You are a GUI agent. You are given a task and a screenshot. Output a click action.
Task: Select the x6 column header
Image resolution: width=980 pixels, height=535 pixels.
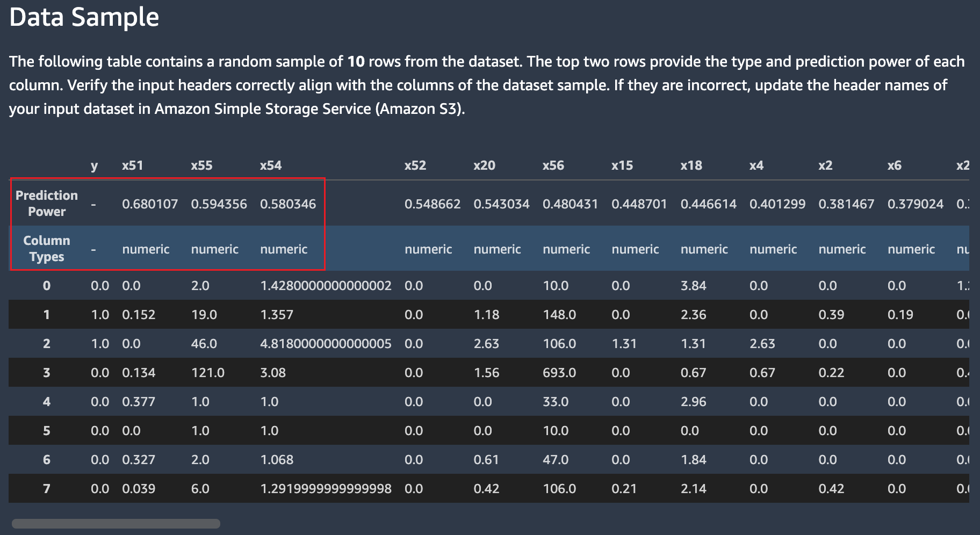pyautogui.click(x=894, y=165)
